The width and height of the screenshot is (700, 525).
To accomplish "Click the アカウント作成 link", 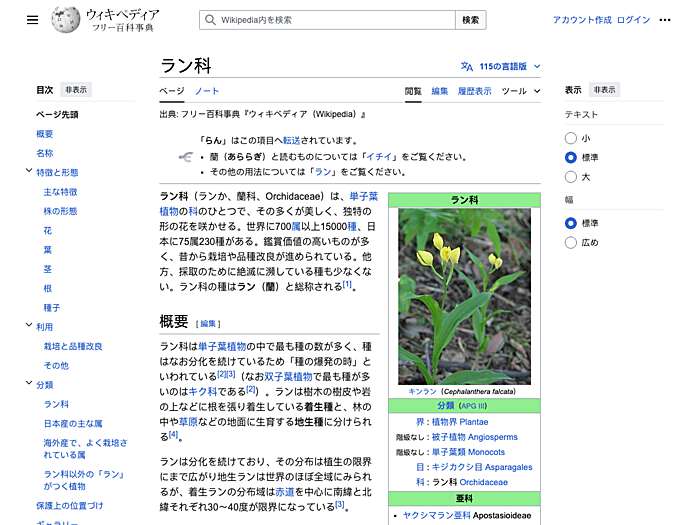I will pos(582,20).
